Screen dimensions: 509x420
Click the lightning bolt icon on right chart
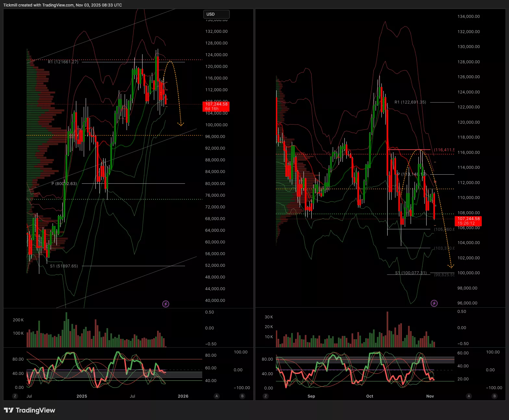(x=434, y=303)
